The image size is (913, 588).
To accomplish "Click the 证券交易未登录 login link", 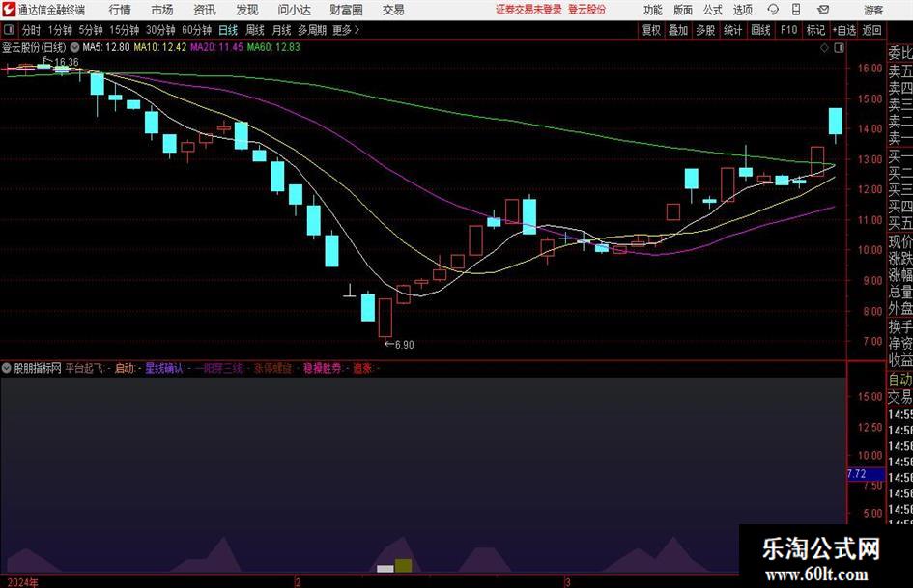I will coord(528,10).
